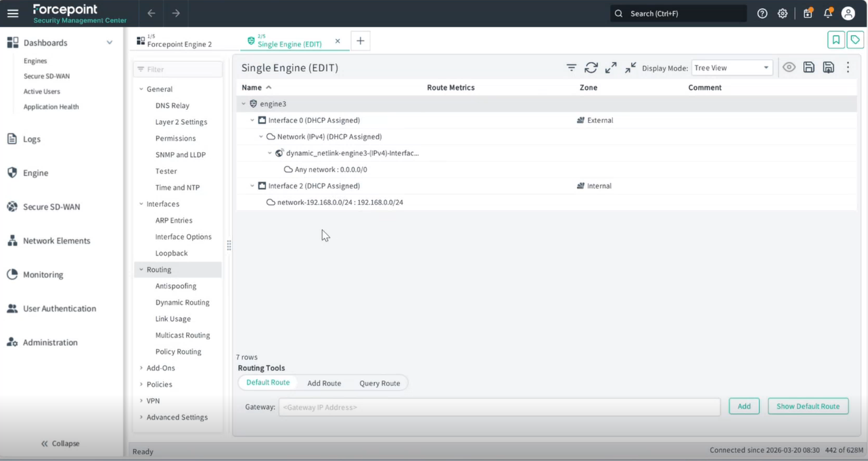The width and height of the screenshot is (868, 461).
Task: Open Engine in the sidebar
Action: 36,173
